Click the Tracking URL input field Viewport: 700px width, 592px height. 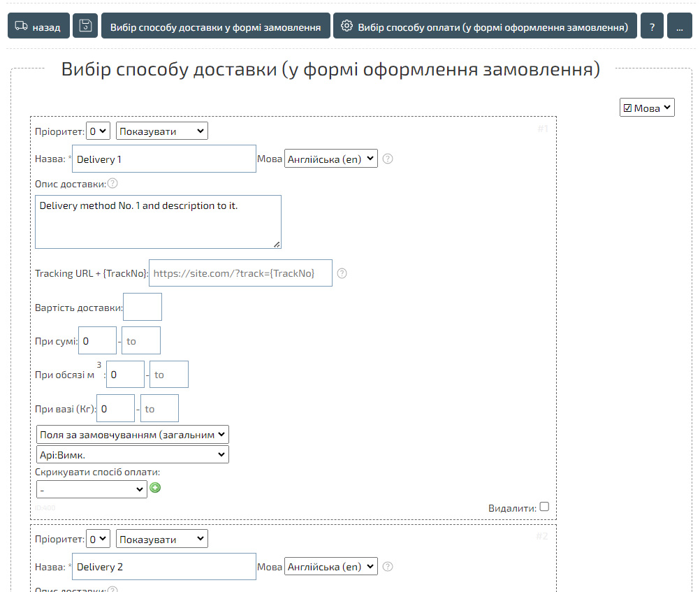(240, 273)
